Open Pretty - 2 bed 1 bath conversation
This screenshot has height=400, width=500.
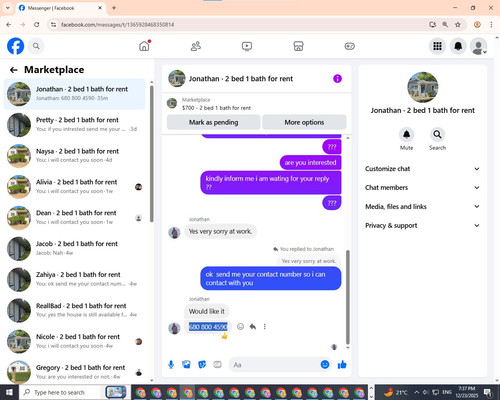(x=74, y=125)
